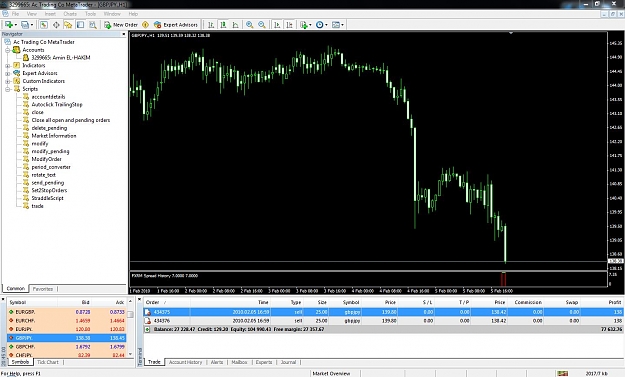
Task: Click the zoom out magnifier icon
Action: point(262,25)
